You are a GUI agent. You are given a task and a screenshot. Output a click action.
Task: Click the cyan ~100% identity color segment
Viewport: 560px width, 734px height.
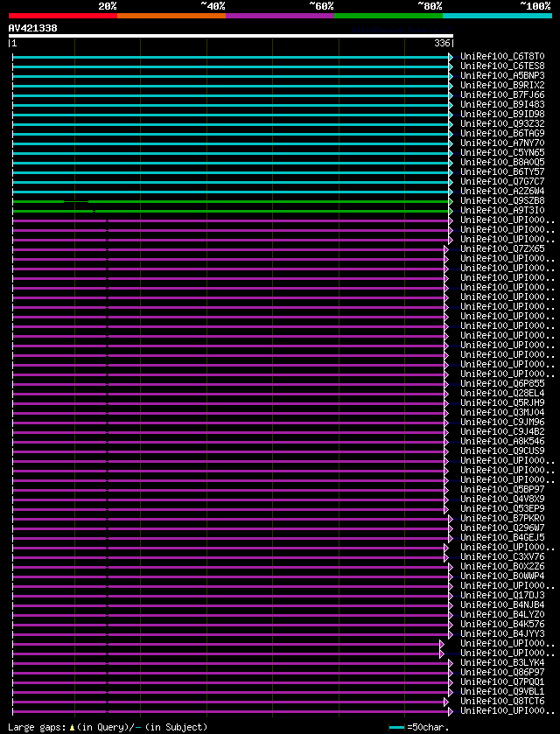click(497, 16)
